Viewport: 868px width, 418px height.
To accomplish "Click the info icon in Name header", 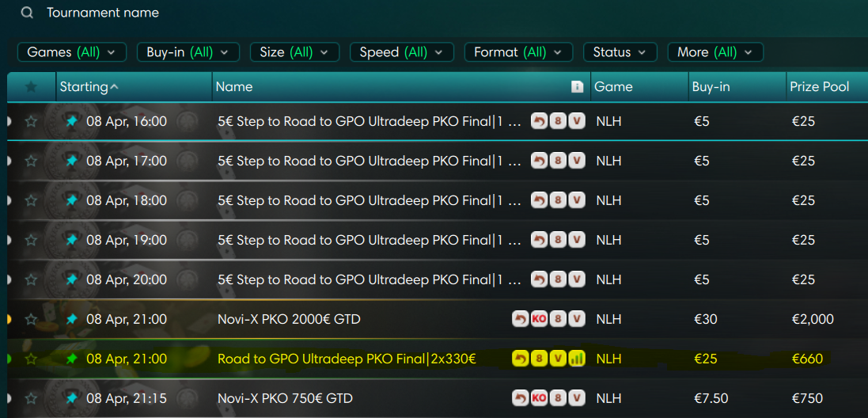I will 577,87.
